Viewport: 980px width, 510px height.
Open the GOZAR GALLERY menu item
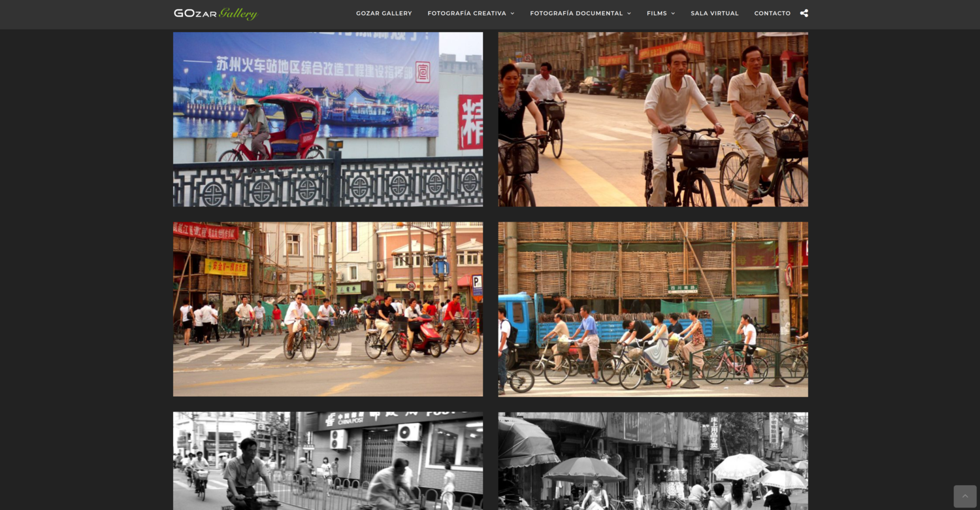384,13
